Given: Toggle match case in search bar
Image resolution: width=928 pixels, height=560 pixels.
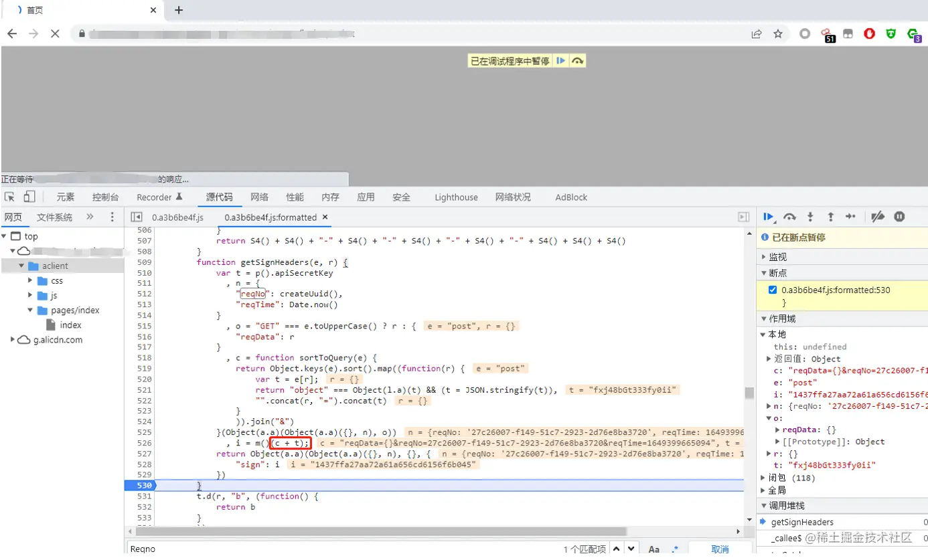Looking at the screenshot, I should click(x=654, y=549).
